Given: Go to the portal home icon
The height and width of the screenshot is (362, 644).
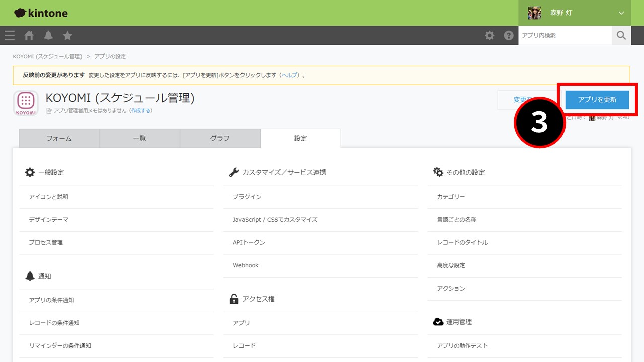Looking at the screenshot, I should tap(29, 35).
